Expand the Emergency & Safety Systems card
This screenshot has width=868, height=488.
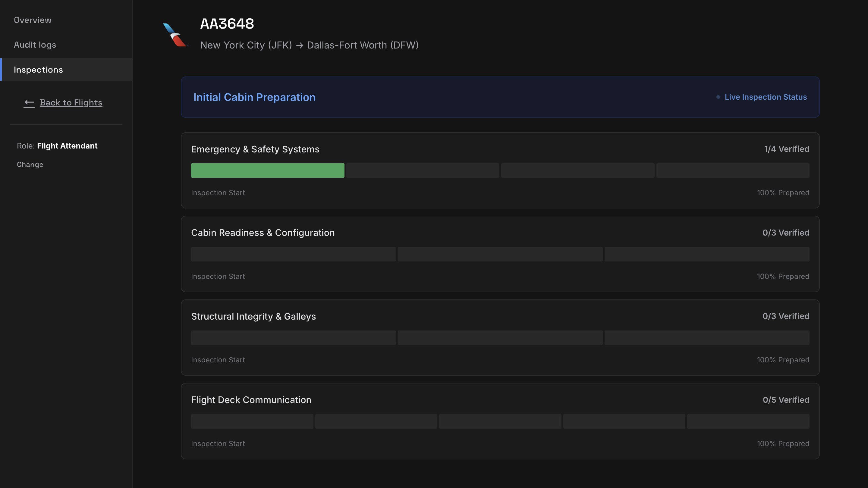[x=255, y=149]
